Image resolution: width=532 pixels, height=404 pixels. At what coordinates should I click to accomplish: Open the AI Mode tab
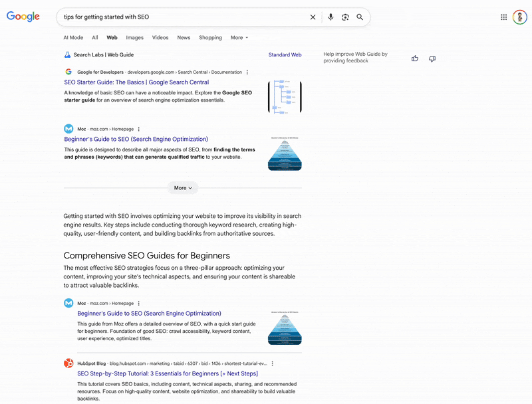(x=73, y=38)
